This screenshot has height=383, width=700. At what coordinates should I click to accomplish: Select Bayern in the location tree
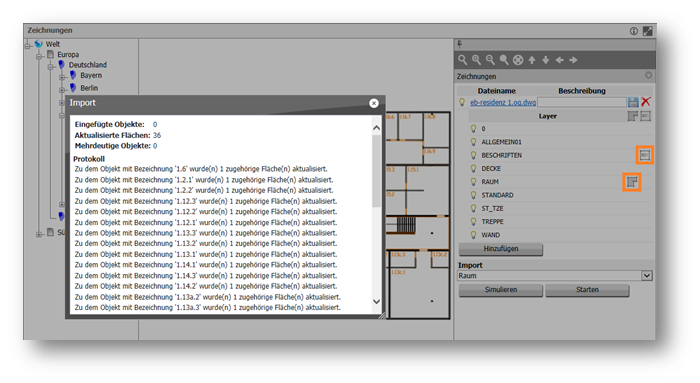tap(91, 75)
